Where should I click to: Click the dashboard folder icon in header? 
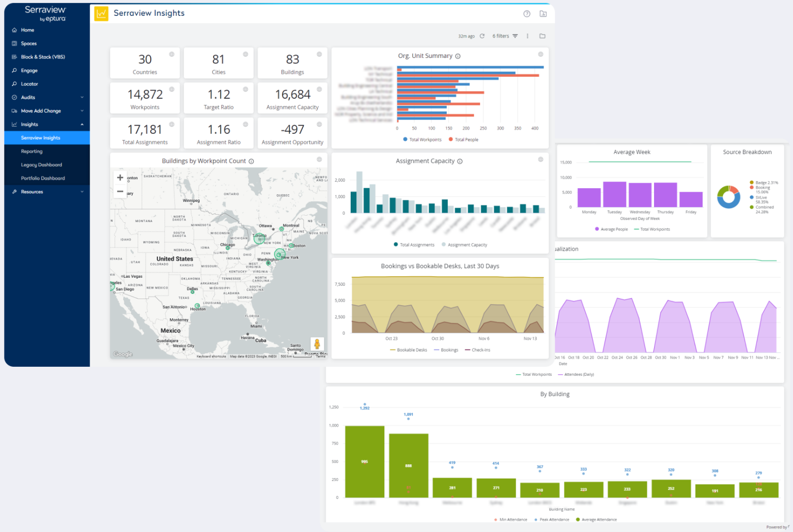[543, 14]
